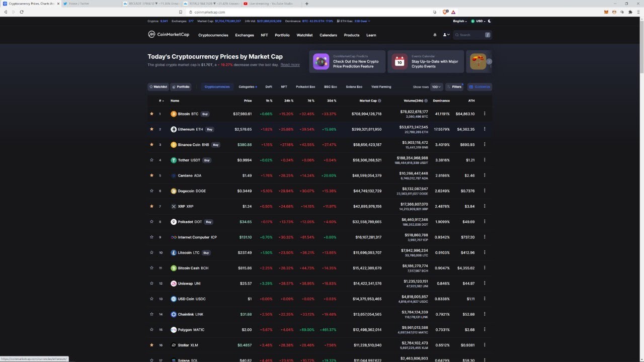Sort the table by the 24h % column
644x362 pixels.
(x=289, y=101)
